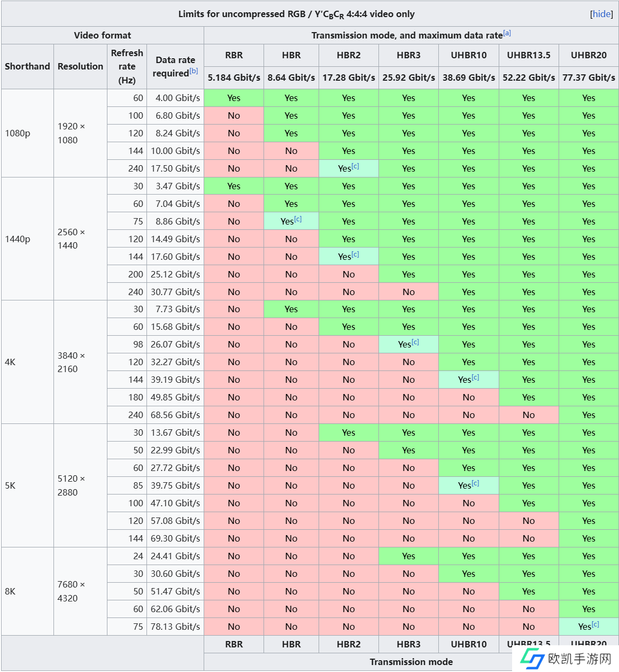Image resolution: width=619 pixels, height=672 pixels.
Task: Click footnote [c] in 1440p 144 Hz row
Action: tap(355, 254)
